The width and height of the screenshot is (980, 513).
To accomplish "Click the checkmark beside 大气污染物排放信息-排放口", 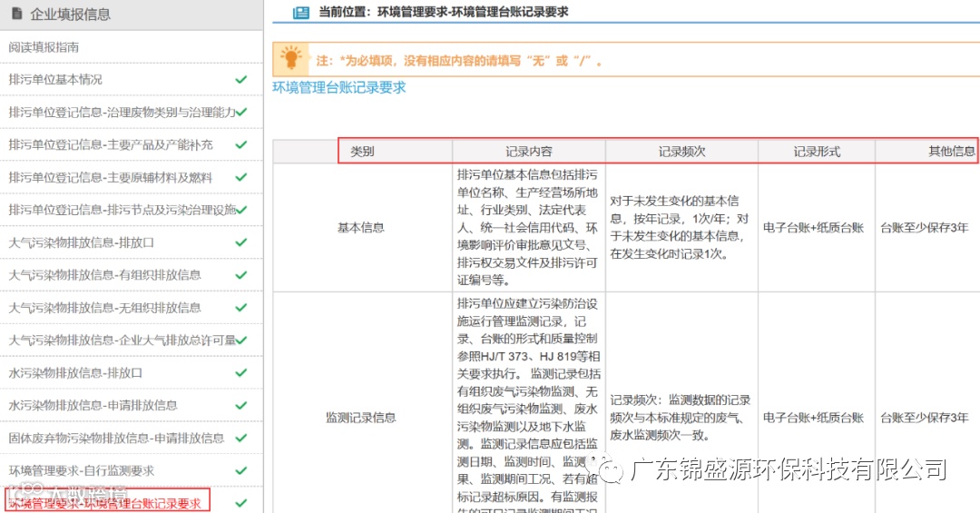I will pos(240,242).
